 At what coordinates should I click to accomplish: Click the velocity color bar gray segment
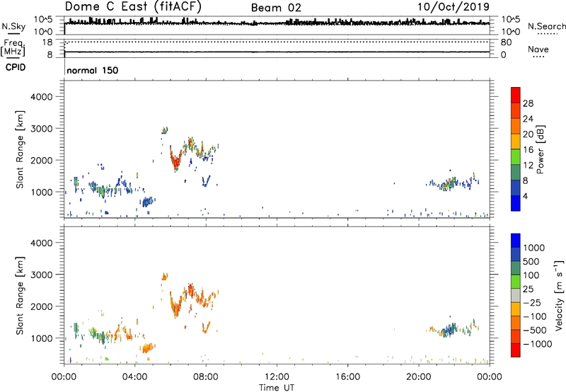[x=516, y=296]
